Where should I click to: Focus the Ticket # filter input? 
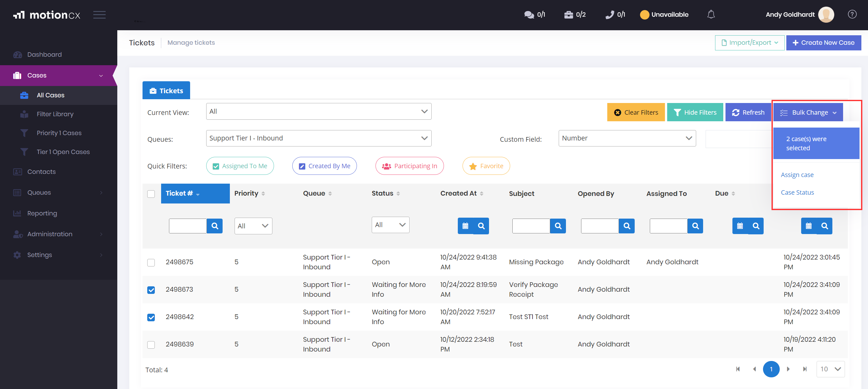[188, 226]
